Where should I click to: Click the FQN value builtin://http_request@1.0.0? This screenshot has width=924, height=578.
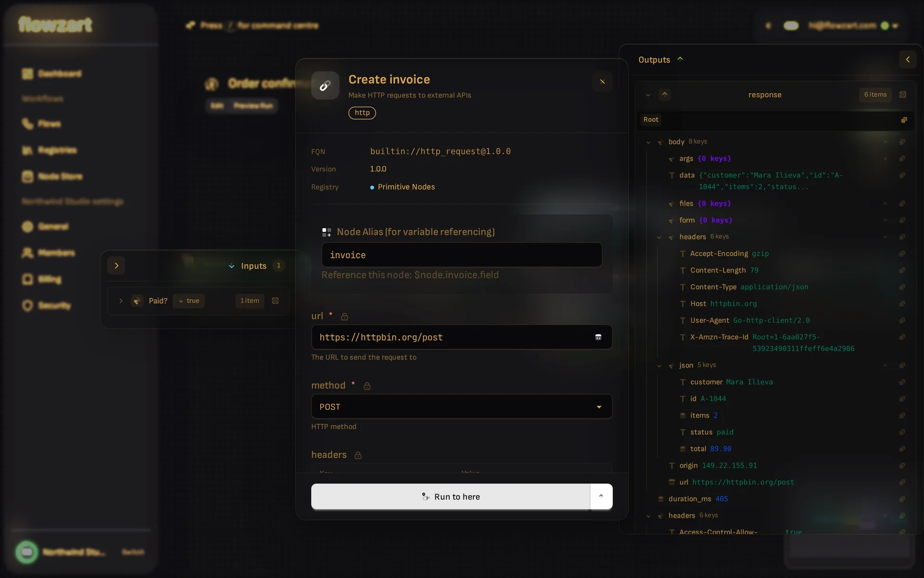440,151
